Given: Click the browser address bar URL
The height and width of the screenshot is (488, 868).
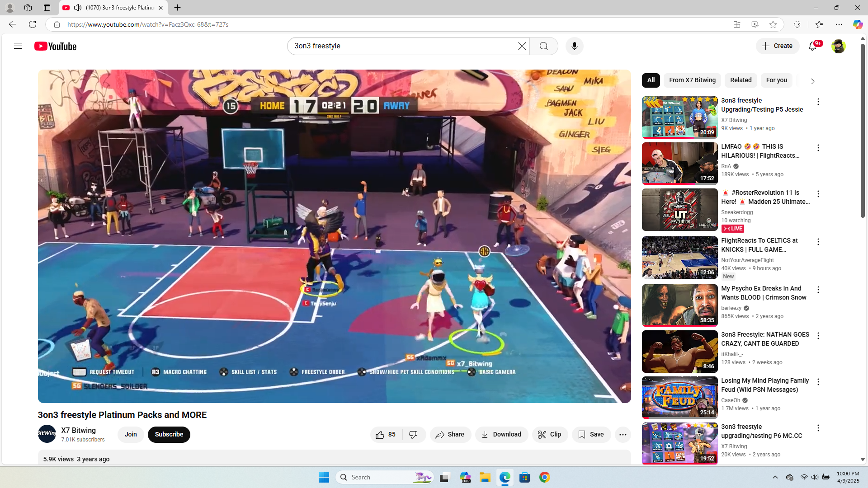Looking at the screenshot, I should [x=148, y=24].
